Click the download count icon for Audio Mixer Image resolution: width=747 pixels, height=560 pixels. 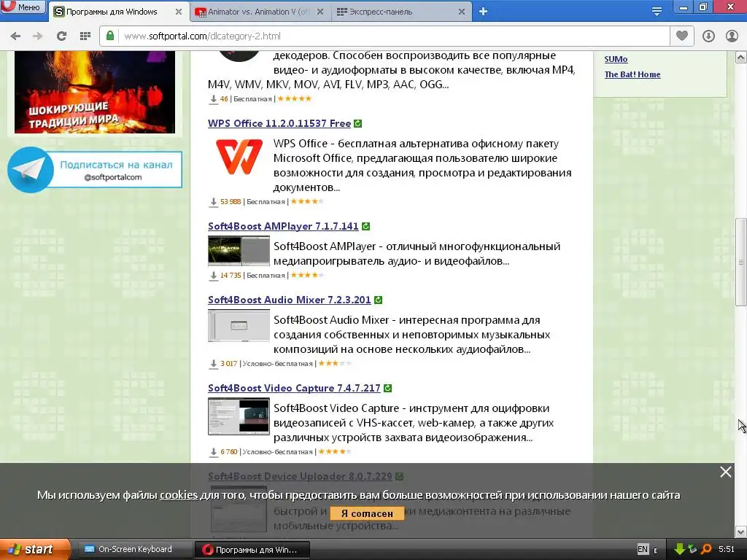(214, 364)
